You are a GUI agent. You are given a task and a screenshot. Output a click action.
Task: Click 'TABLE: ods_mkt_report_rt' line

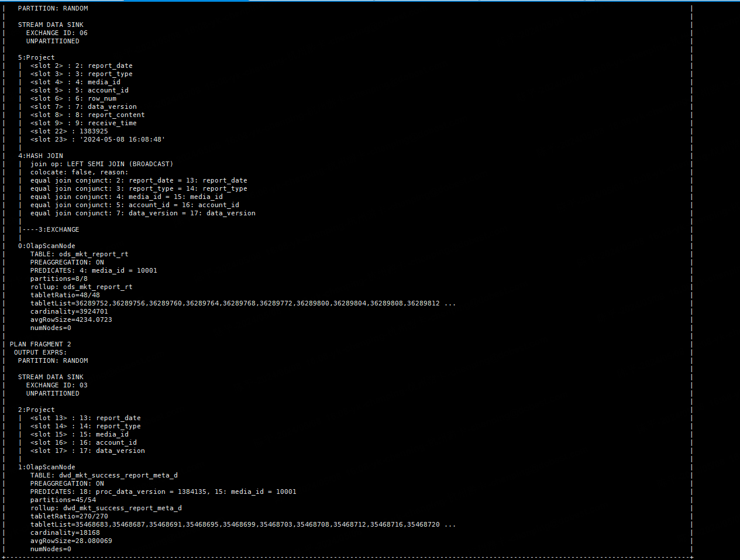80,254
